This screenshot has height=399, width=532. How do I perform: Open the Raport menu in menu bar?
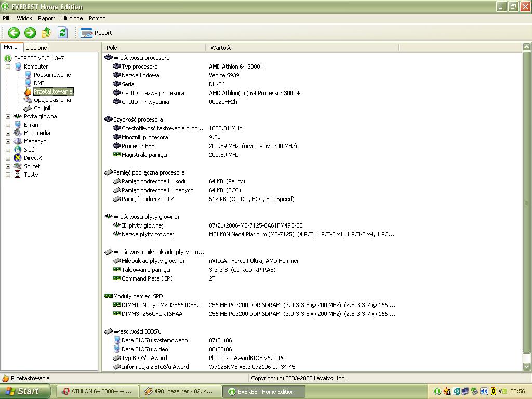46,18
